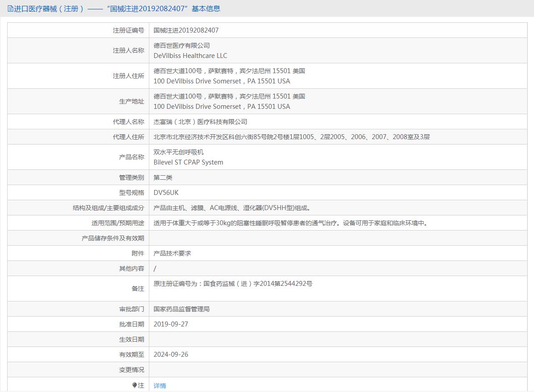Click the 注册人住所 label
Viewport: 534px width, 392px height.
click(128, 76)
